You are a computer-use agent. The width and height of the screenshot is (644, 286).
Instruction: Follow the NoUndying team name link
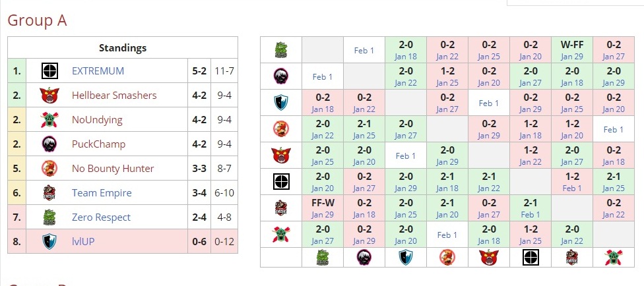(97, 120)
